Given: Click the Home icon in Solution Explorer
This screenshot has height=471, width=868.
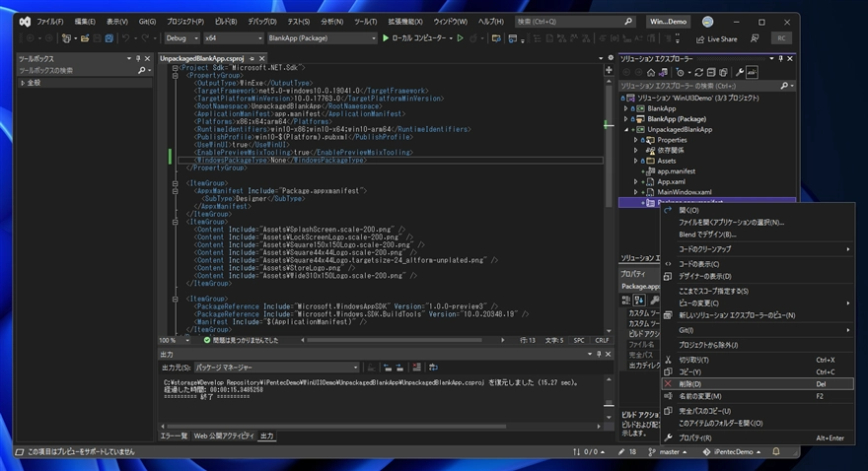Looking at the screenshot, I should 651,72.
